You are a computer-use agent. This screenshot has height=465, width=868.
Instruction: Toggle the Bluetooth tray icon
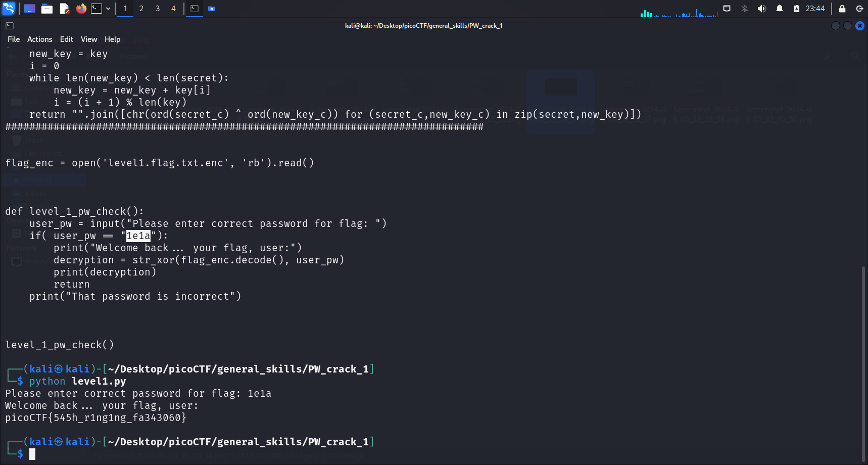744,9
